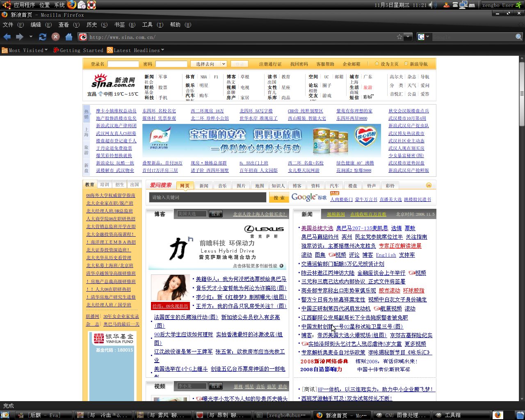Click the 登录名 username input field
Viewport: 525px width, 420px height.
(123, 64)
